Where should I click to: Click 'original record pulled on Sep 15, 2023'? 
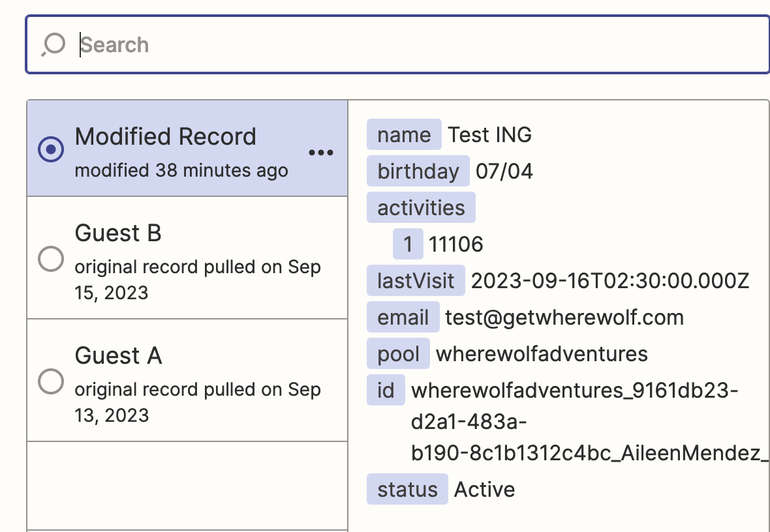coord(198,280)
